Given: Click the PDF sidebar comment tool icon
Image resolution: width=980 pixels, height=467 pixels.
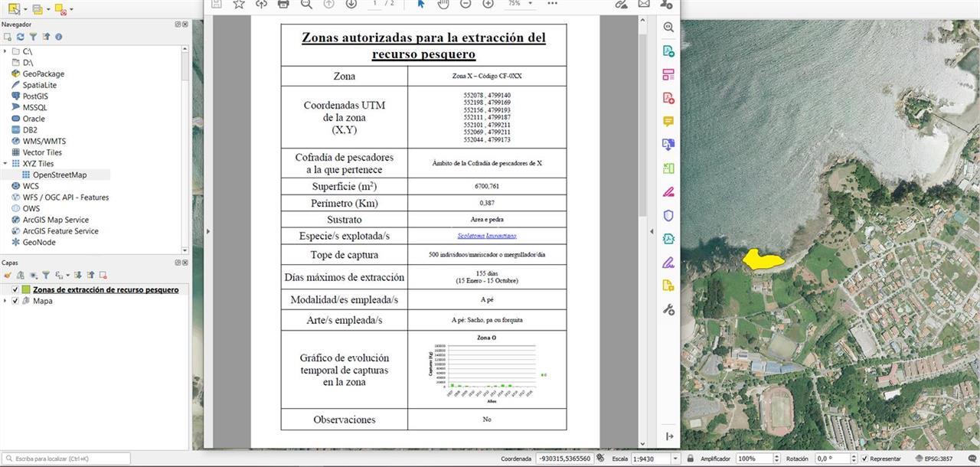Looking at the screenshot, I should click(x=668, y=121).
